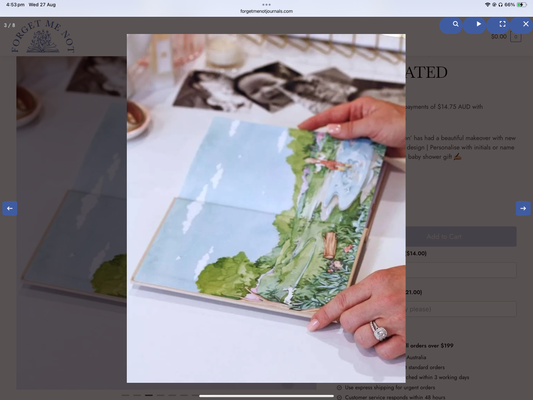The width and height of the screenshot is (533, 400).
Task: Click the text field under ($21.00) option
Action: coord(461,309)
